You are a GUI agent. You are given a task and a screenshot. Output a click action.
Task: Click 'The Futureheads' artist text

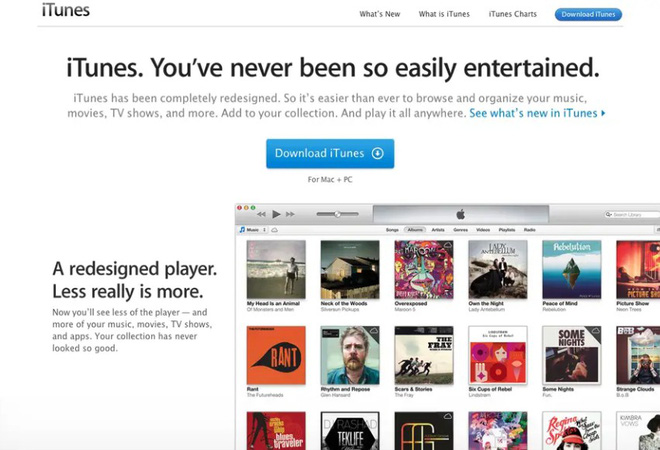[x=265, y=395]
